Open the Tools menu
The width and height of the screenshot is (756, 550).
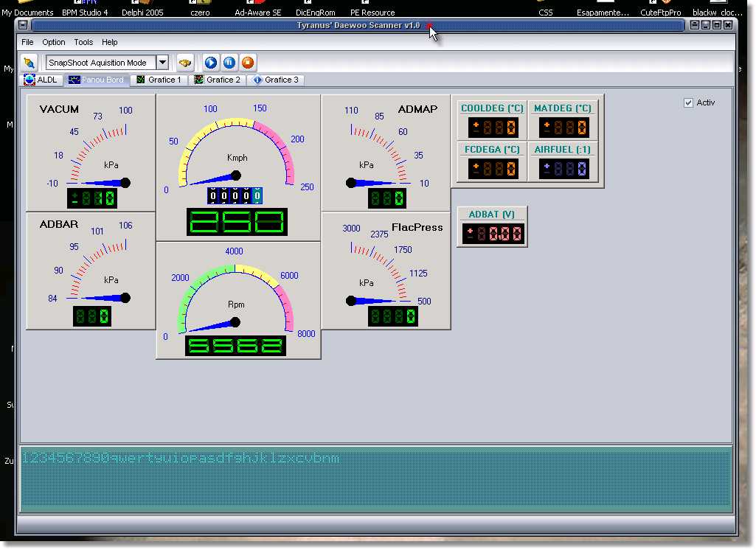[x=83, y=42]
